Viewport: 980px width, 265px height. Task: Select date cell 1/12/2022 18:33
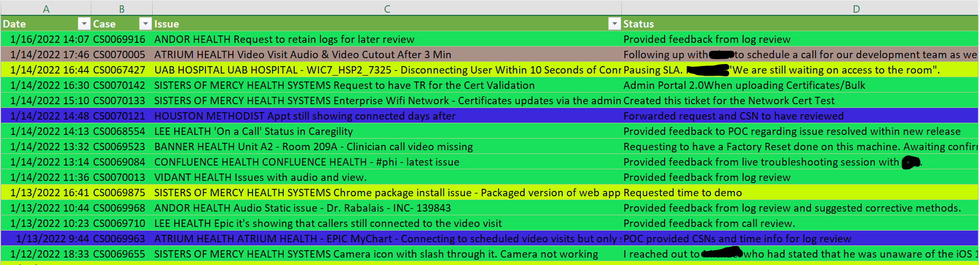point(46,254)
